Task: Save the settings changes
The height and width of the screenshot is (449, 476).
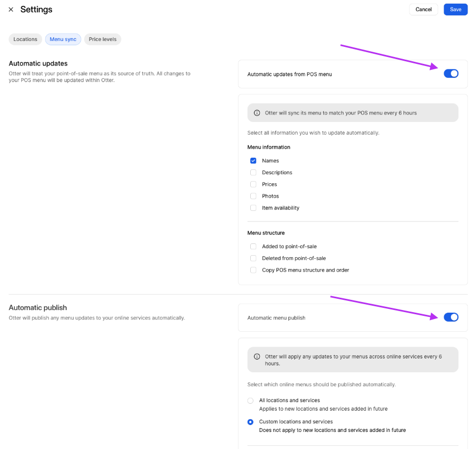Action: (x=455, y=10)
